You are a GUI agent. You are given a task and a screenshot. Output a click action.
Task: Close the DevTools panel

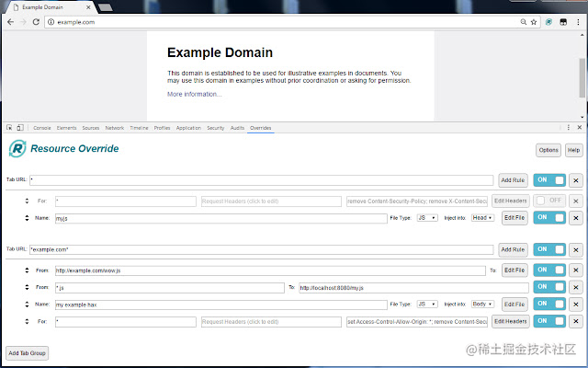(x=580, y=128)
